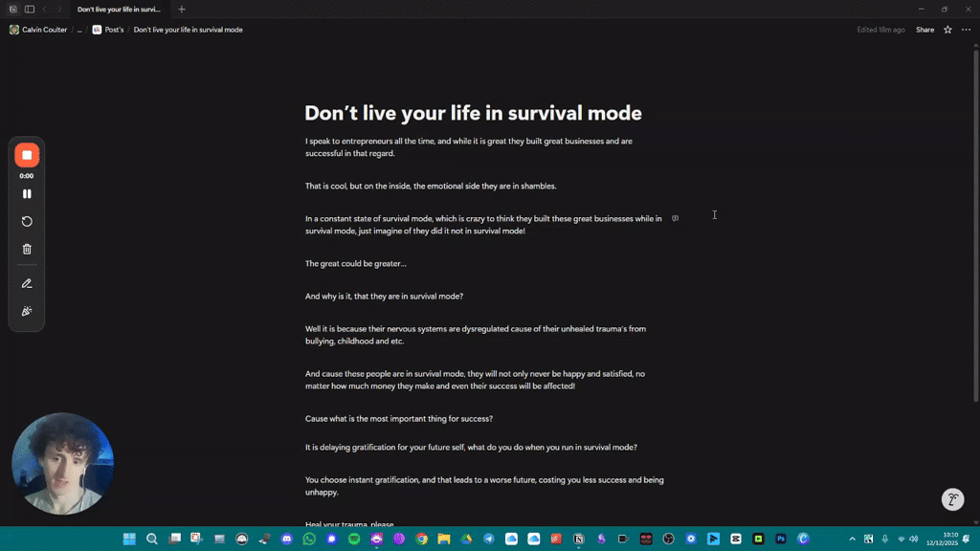Open the page options menu at top right
The width and height of the screenshot is (980, 551).
tap(967, 30)
